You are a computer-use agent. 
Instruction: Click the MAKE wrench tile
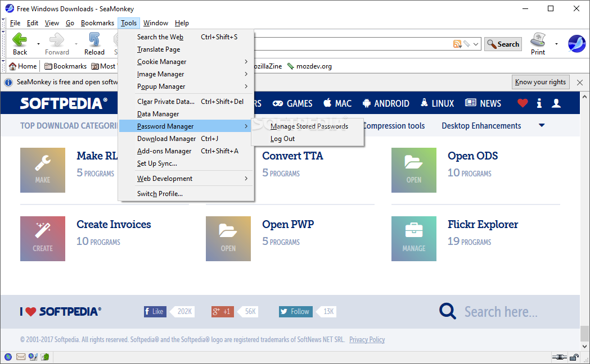point(43,170)
